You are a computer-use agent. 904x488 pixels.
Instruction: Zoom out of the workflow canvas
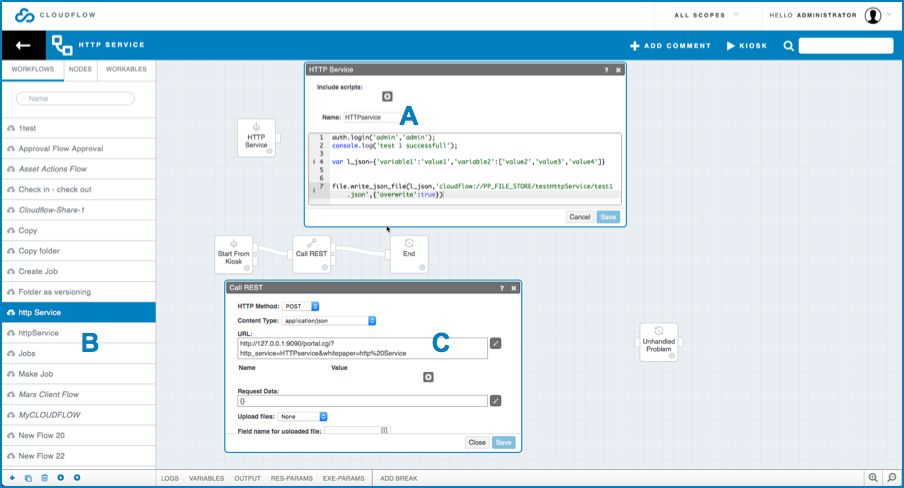point(892,478)
